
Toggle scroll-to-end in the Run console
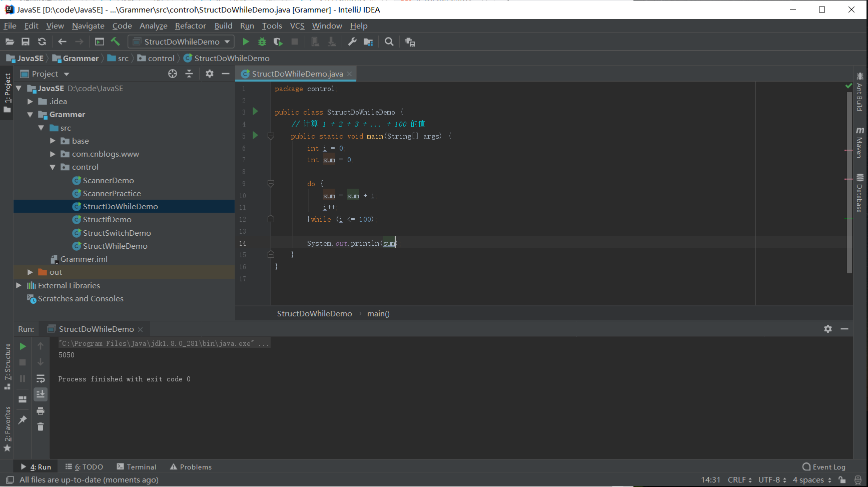(x=41, y=394)
